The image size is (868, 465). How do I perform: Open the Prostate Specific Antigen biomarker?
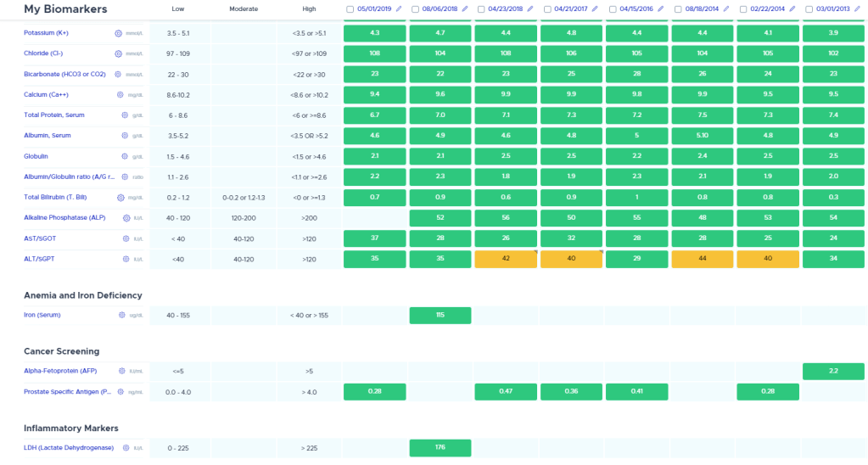[x=68, y=391]
